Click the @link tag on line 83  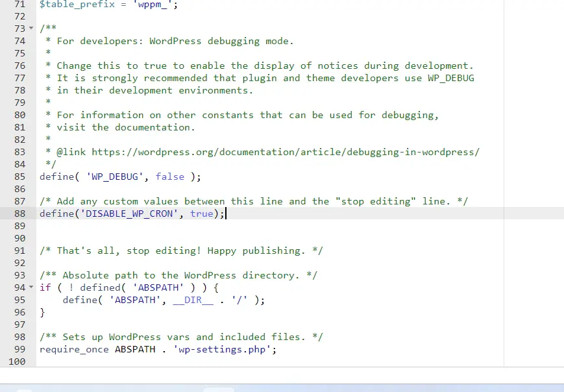(71, 152)
